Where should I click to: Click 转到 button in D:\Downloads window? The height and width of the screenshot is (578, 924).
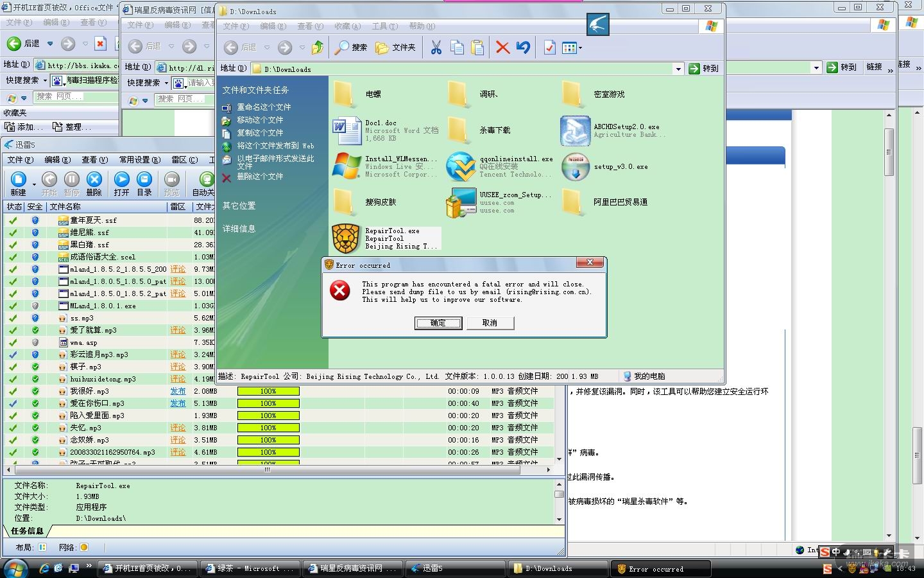tap(704, 69)
